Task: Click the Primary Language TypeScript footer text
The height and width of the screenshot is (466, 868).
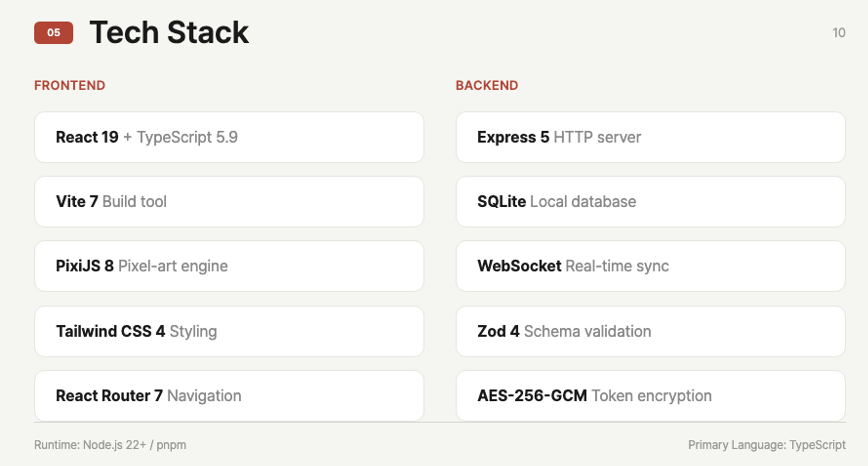Action: 766,445
